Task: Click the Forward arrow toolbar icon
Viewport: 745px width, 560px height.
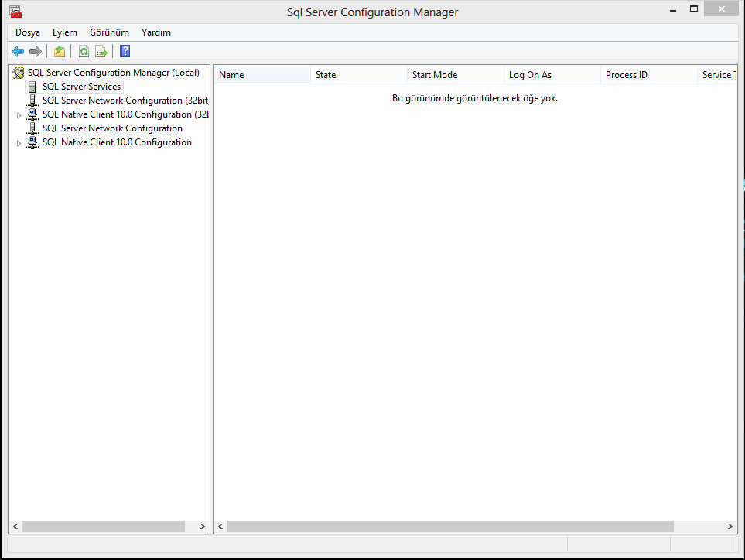Action: pos(36,52)
